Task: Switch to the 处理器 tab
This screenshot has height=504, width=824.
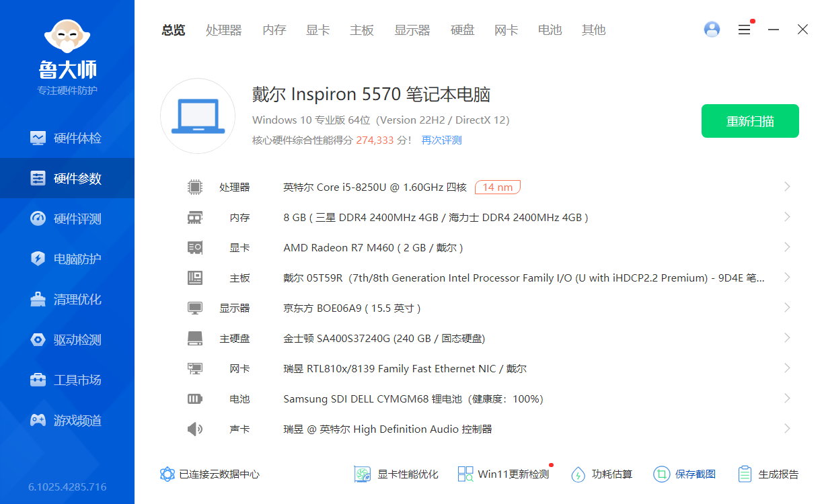Action: click(x=224, y=30)
